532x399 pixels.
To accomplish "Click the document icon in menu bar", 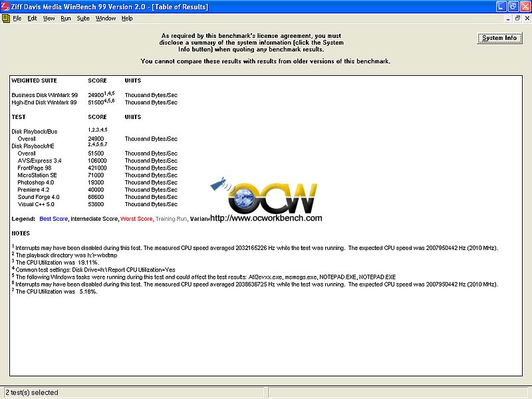I will pos(6,19).
